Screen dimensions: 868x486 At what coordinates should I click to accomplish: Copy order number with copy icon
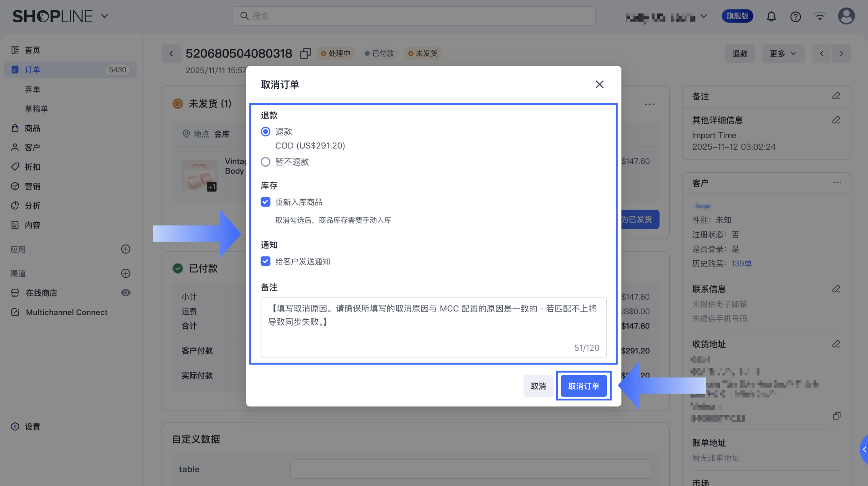point(305,53)
